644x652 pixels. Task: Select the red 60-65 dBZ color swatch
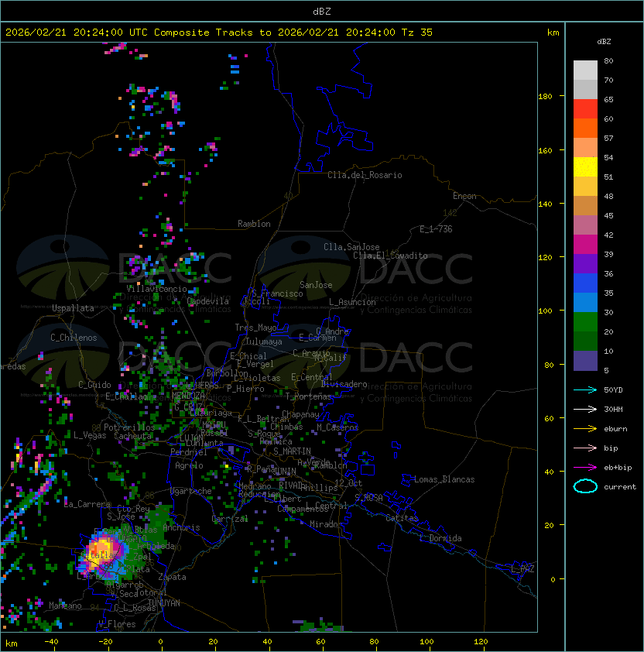[x=585, y=109]
